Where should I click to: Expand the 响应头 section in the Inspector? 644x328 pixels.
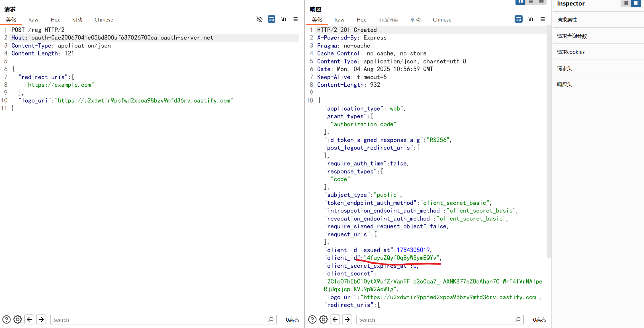click(x=564, y=84)
